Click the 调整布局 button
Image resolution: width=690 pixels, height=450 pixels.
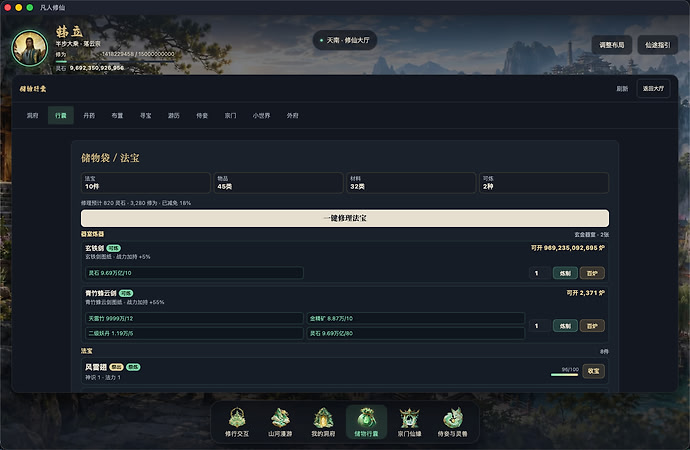(612, 45)
